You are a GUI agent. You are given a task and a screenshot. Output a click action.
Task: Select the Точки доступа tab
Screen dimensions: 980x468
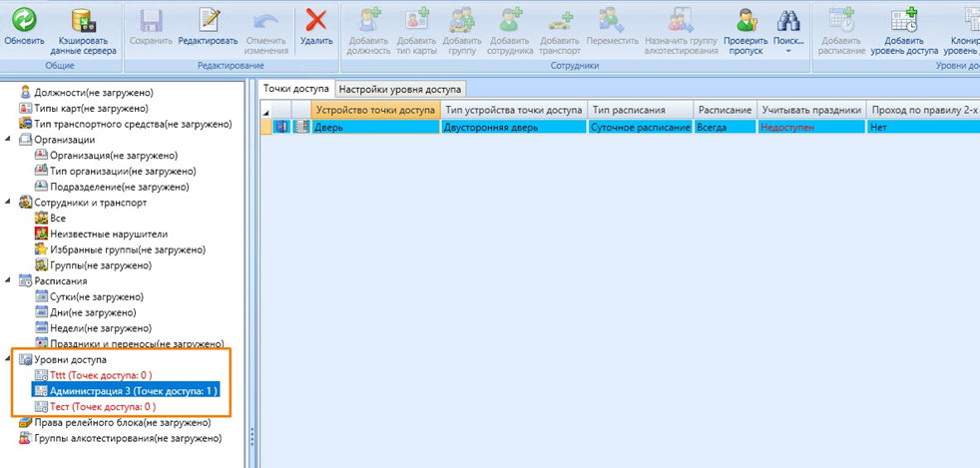(x=295, y=89)
